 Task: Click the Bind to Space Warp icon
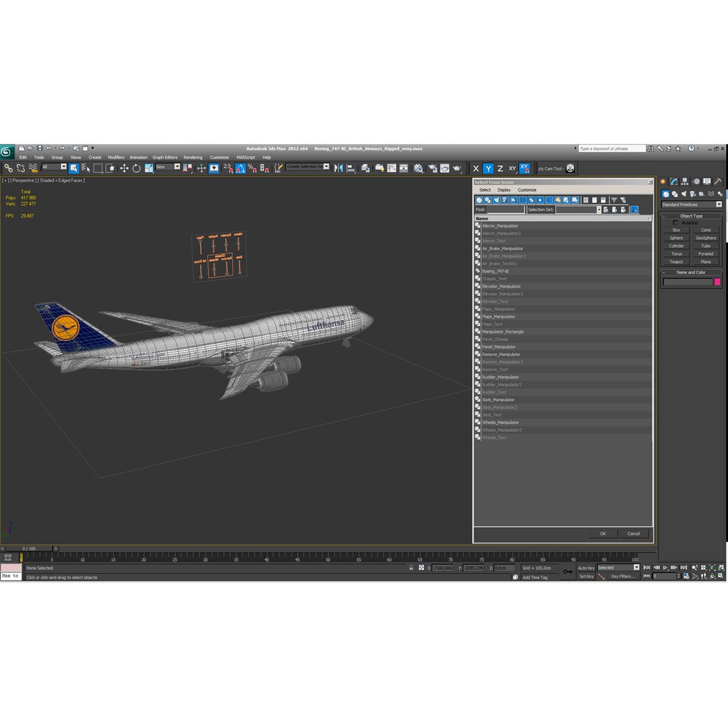click(33, 168)
